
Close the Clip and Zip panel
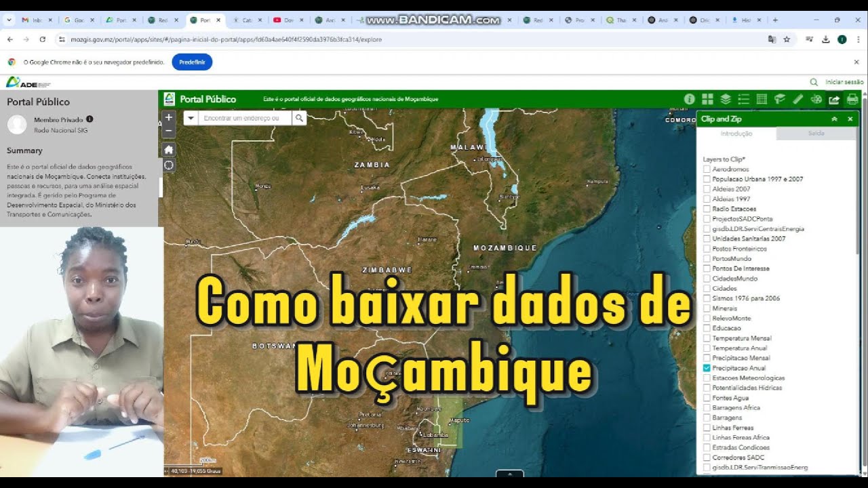click(x=850, y=119)
